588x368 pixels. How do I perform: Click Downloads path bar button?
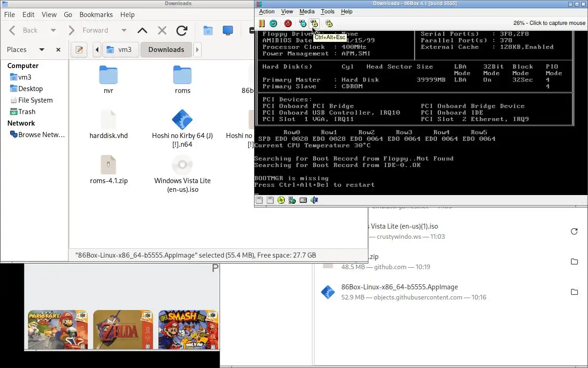166,50
